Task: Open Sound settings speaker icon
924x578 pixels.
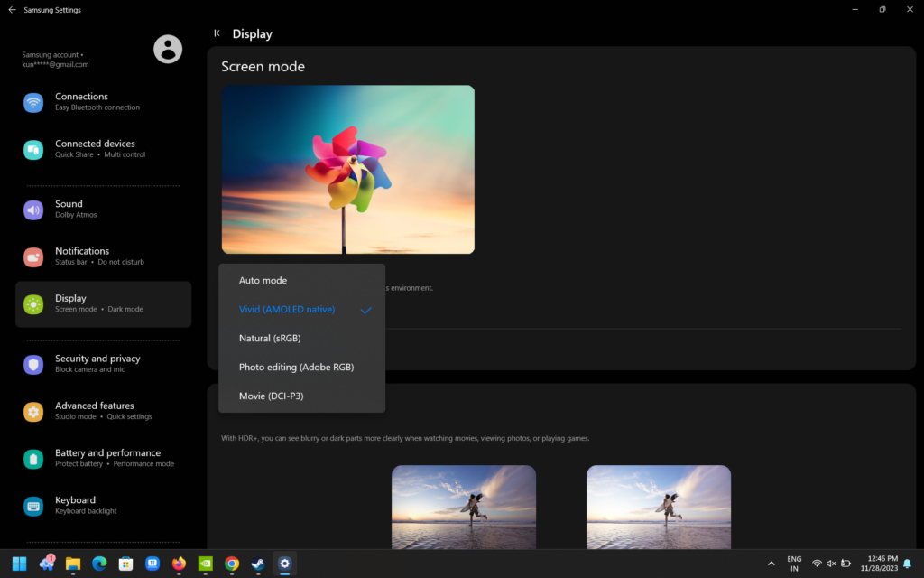Action: [33, 210]
